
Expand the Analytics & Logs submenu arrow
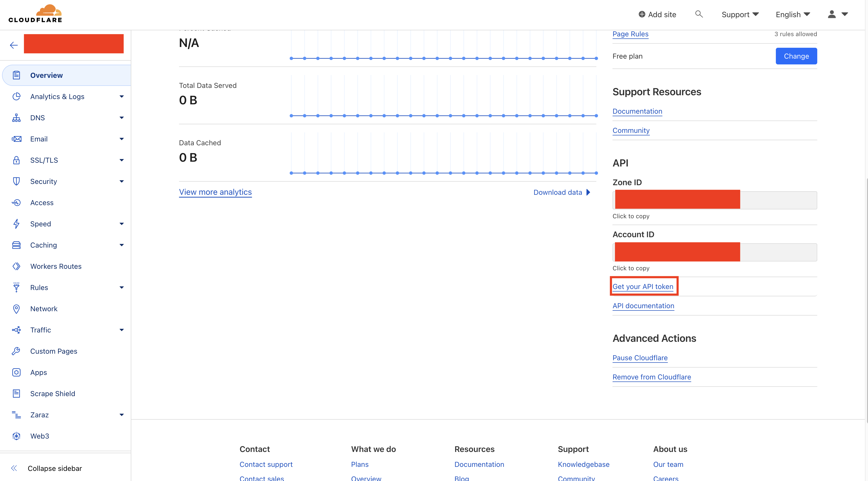coord(122,97)
